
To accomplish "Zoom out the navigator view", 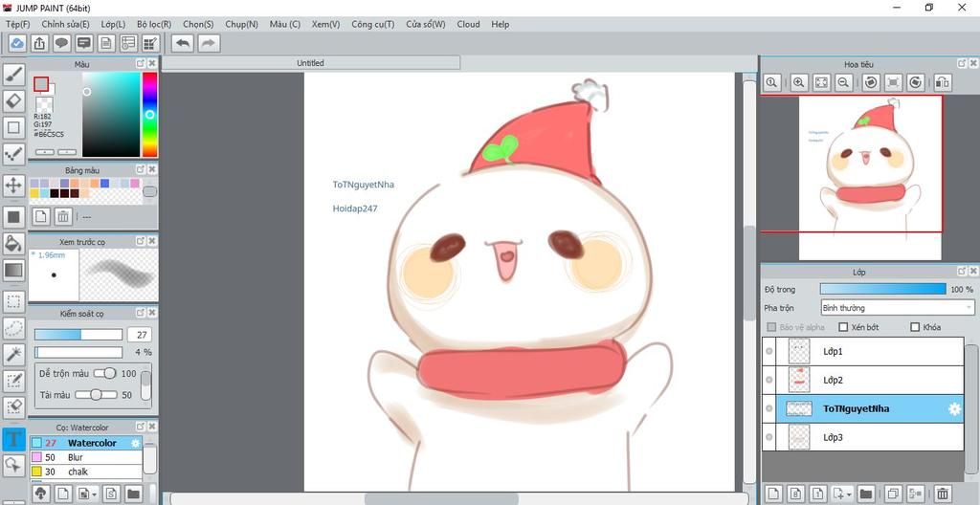I will 843,82.
